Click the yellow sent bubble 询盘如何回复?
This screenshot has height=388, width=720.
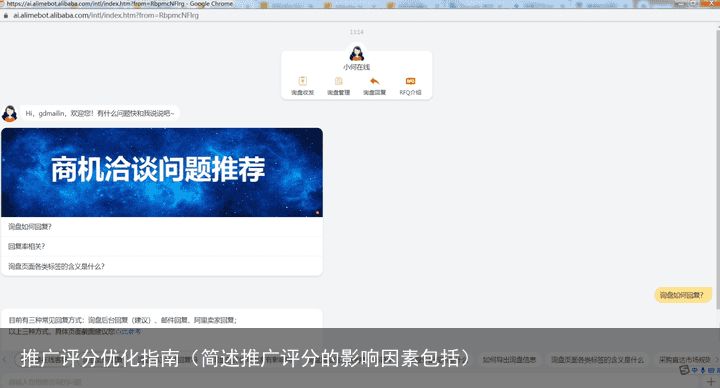pos(682,295)
